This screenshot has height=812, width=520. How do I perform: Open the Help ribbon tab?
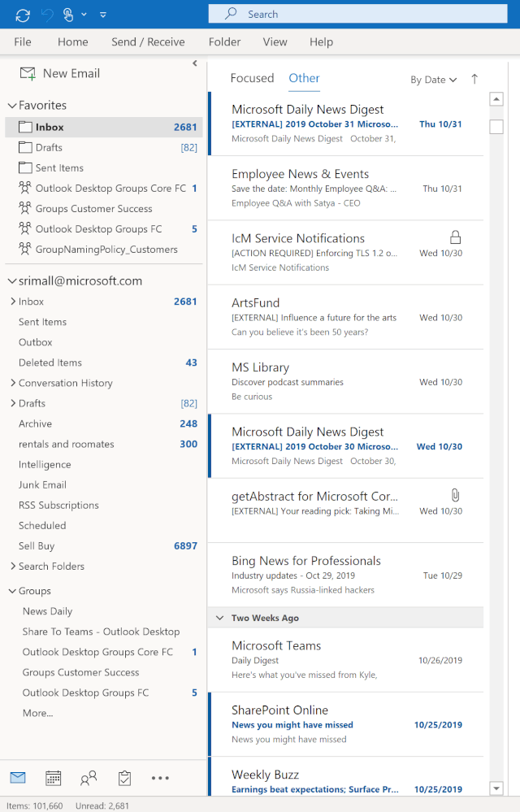pos(321,42)
